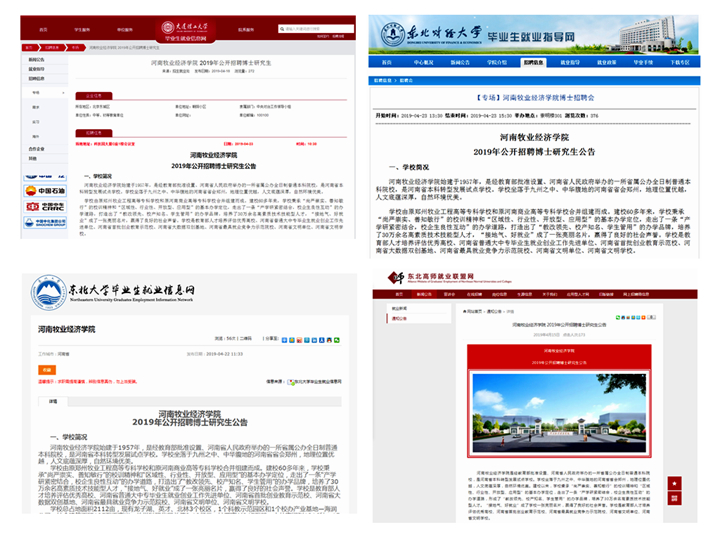Click source link 东北大学毕业生就业信息网

coord(318,382)
